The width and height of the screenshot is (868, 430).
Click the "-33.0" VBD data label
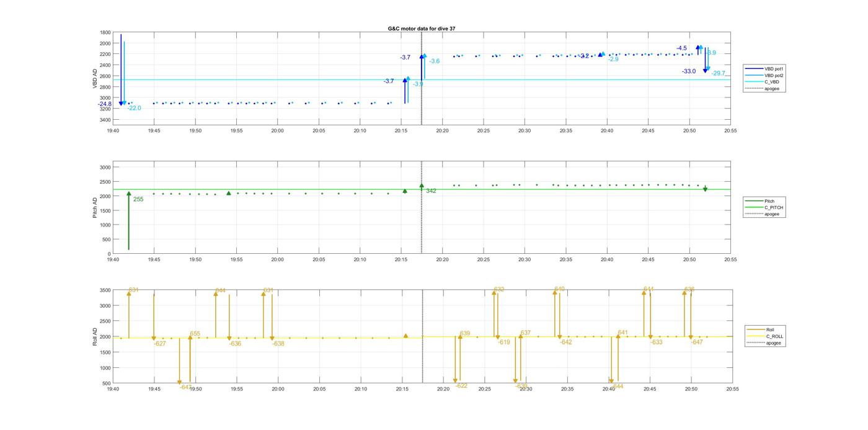pyautogui.click(x=689, y=71)
